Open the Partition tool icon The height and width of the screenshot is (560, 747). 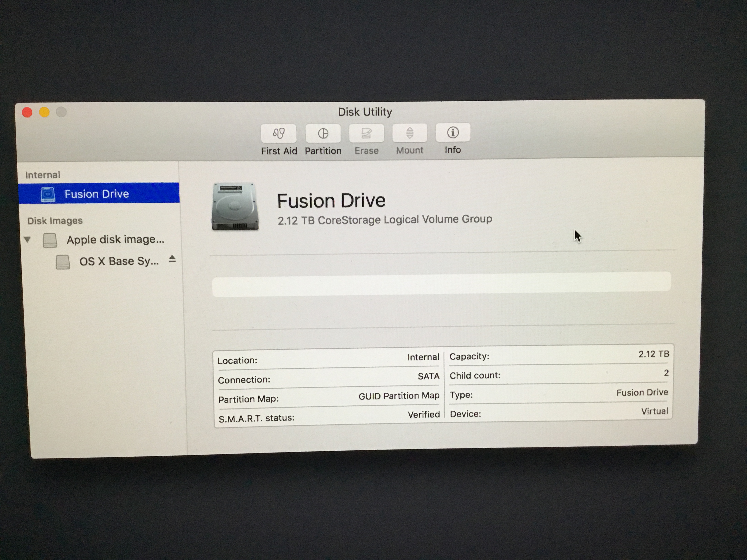click(x=323, y=133)
